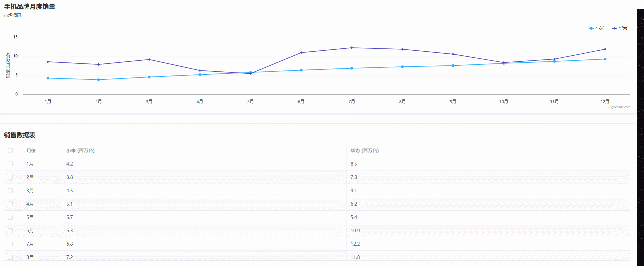The image size is (644, 266).
Task: Click the 6.8 cell in 7月 row
Action: tap(204, 244)
